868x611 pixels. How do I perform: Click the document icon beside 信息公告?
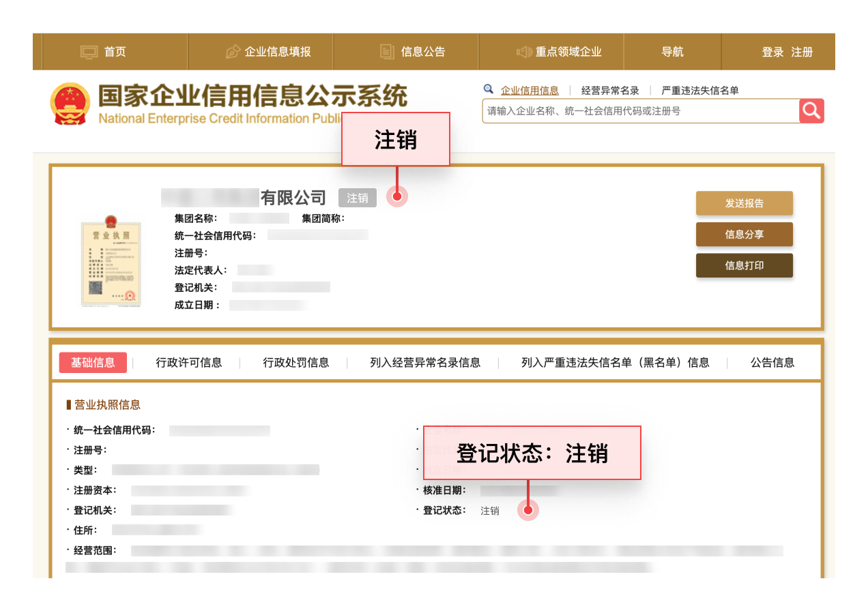click(388, 52)
